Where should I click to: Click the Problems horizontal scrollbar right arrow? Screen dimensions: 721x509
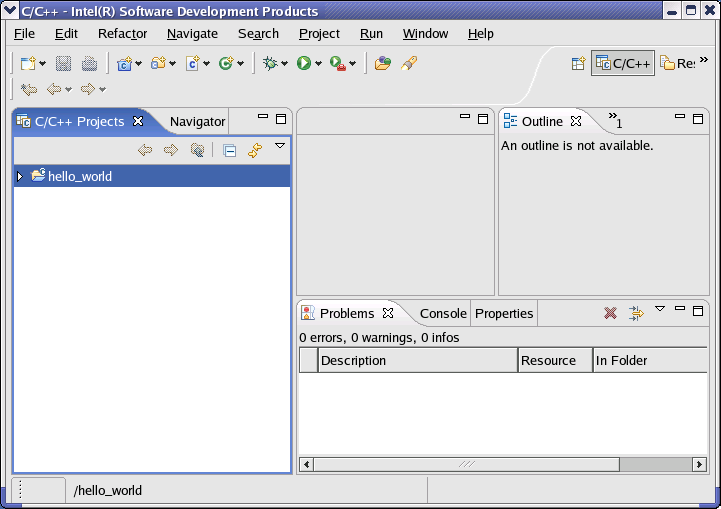click(x=699, y=464)
